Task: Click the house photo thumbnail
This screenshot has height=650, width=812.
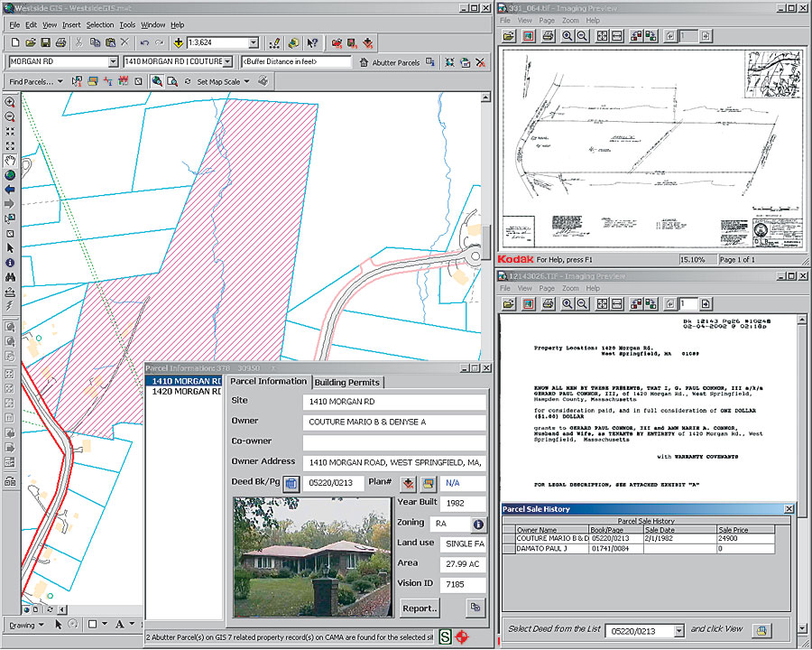Action: click(x=311, y=556)
